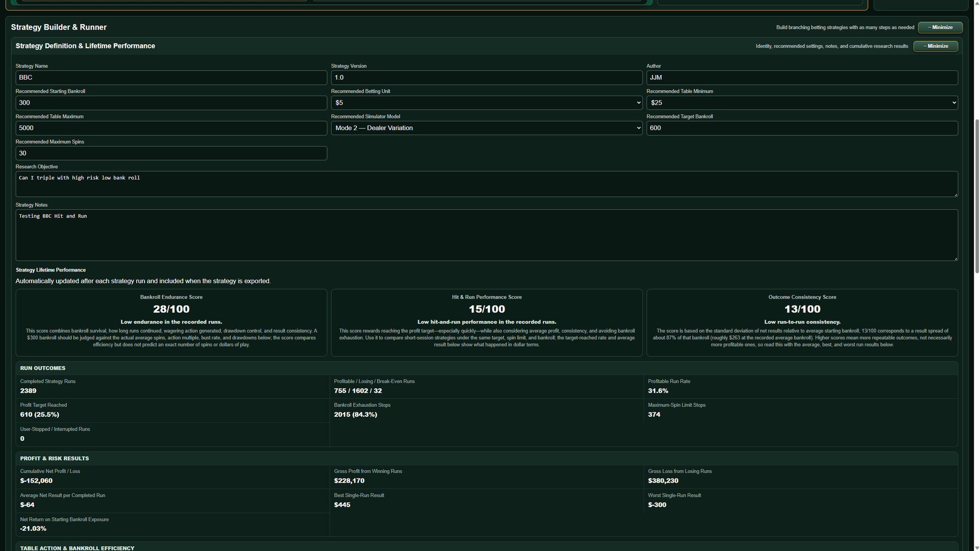Click inside the Strategy Notes text area
Screen dimensions: 980x551
pyautogui.click(x=486, y=235)
